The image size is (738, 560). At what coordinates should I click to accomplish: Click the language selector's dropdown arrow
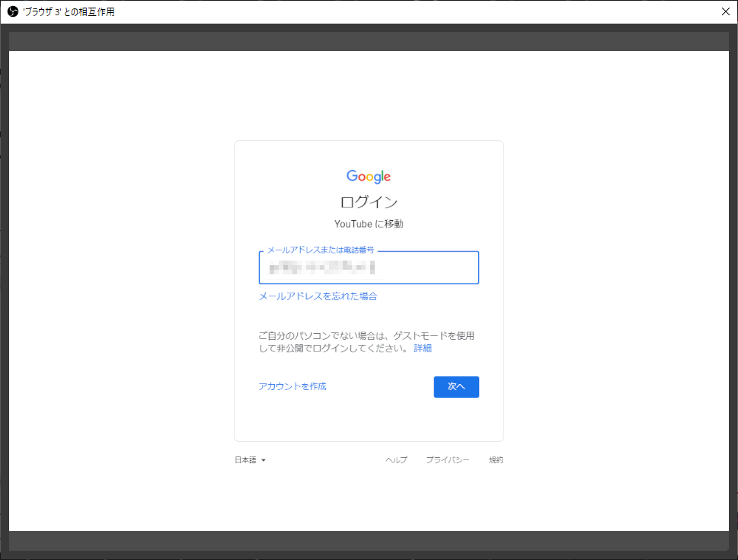click(264, 459)
